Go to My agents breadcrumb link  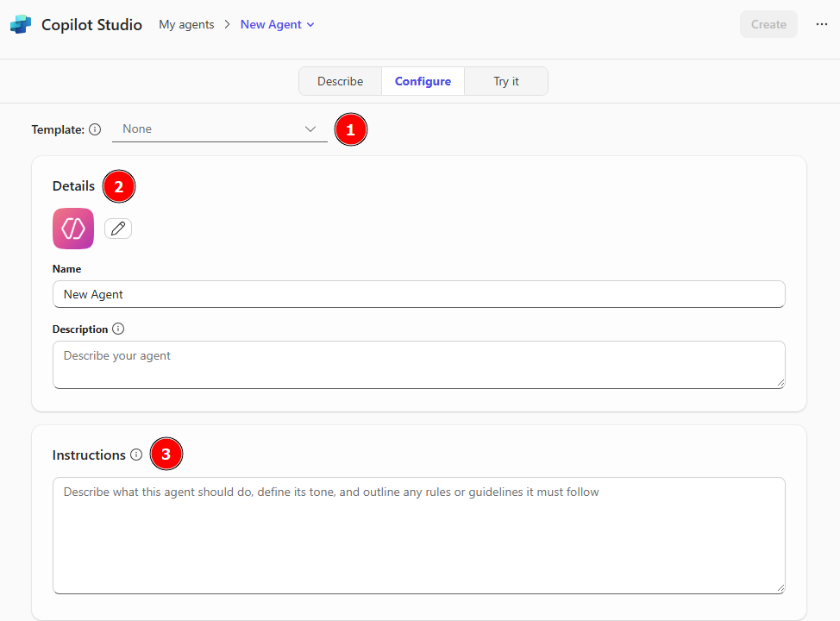(186, 24)
